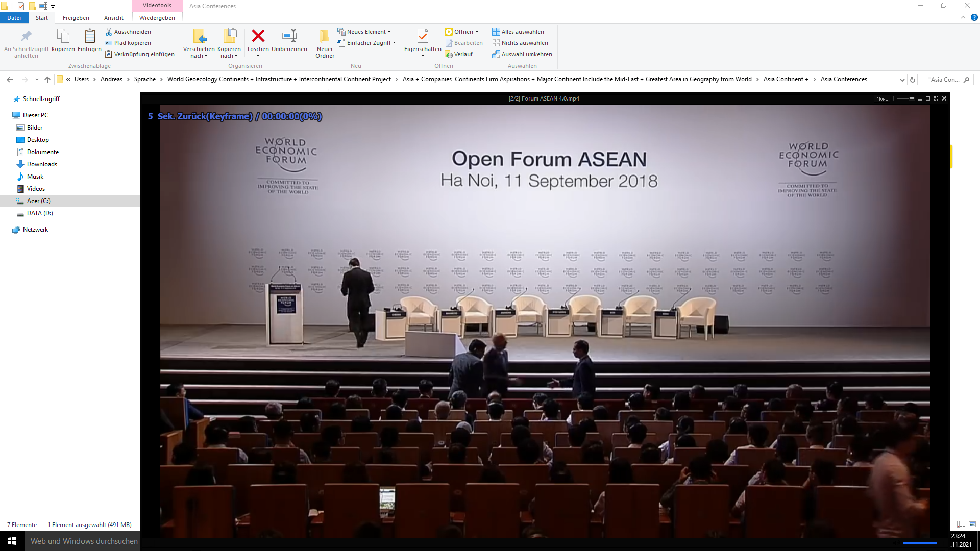Click Sprache in the address breadcrumb

145,79
